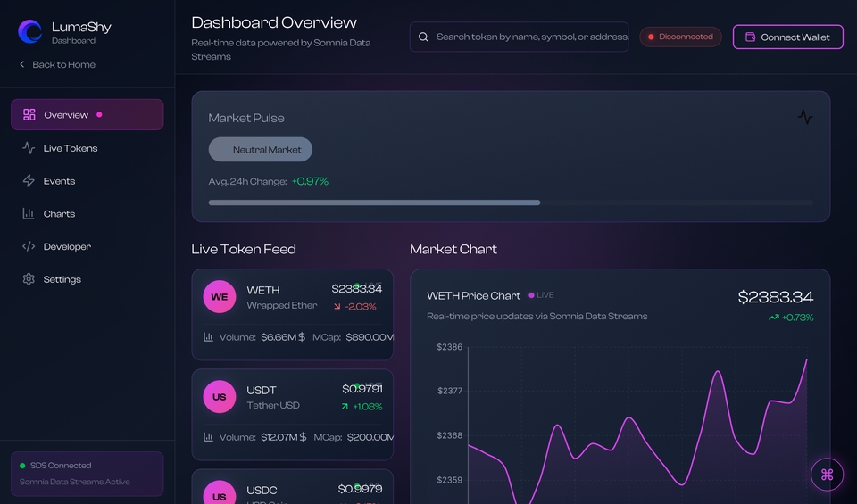Viewport: 857px width, 504px height.
Task: Click the Neutral Market pill
Action: click(x=261, y=150)
